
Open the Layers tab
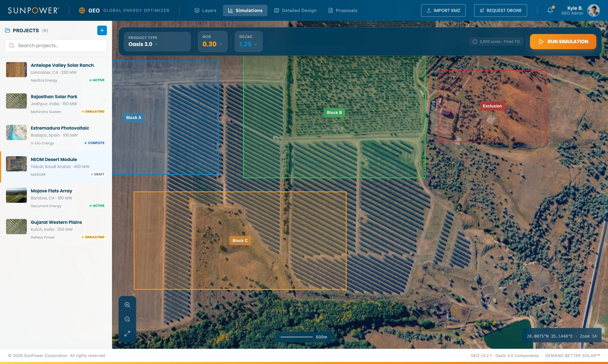click(205, 10)
